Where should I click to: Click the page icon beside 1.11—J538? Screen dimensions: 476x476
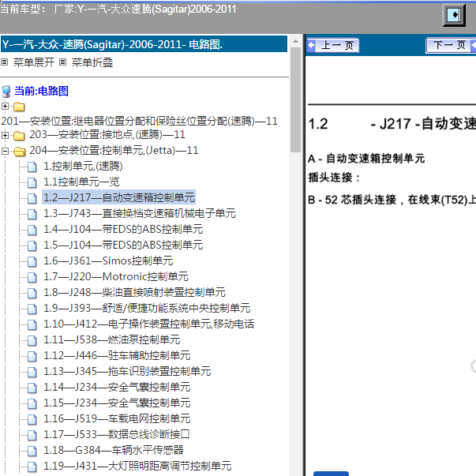32,340
